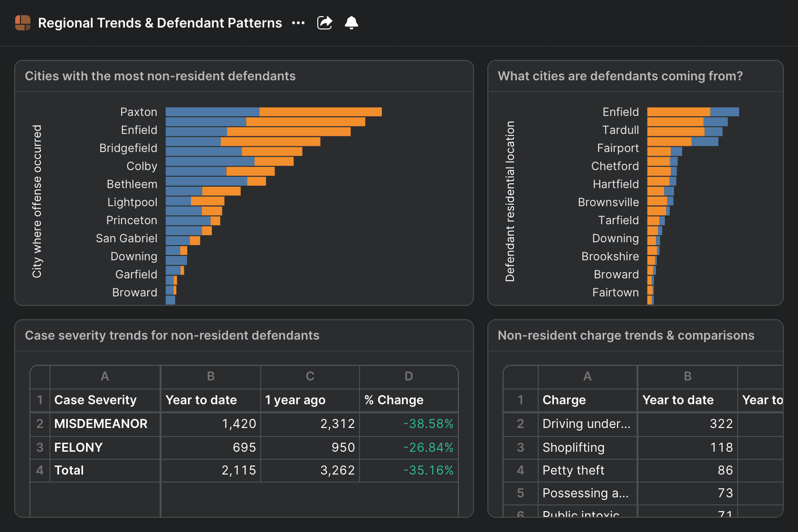Click the dashboard logo icon
This screenshot has height=532, width=798.
click(x=23, y=23)
